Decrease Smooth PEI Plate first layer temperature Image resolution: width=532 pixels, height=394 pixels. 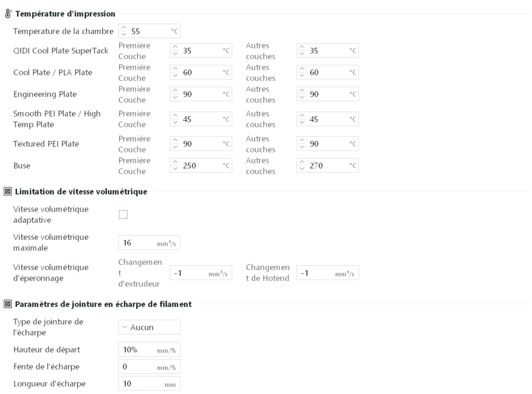coord(174,121)
